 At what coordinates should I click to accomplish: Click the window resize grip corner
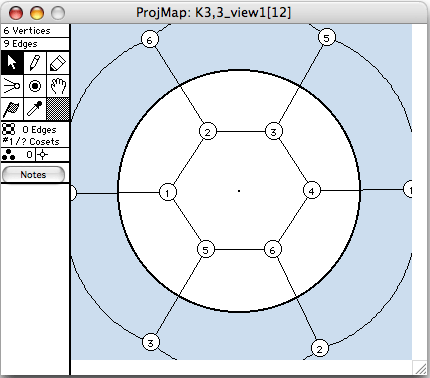[x=421, y=368]
